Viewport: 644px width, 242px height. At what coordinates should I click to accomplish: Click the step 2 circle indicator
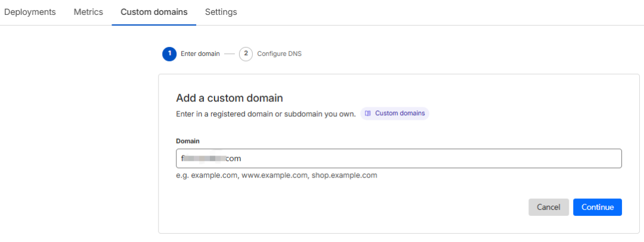click(x=246, y=54)
